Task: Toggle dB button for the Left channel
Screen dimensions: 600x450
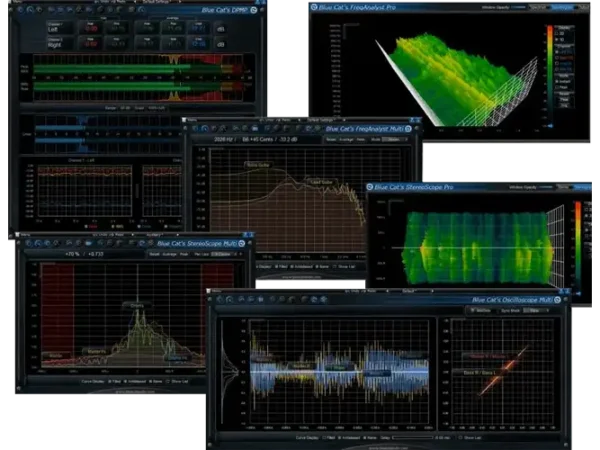Action: pos(221,29)
